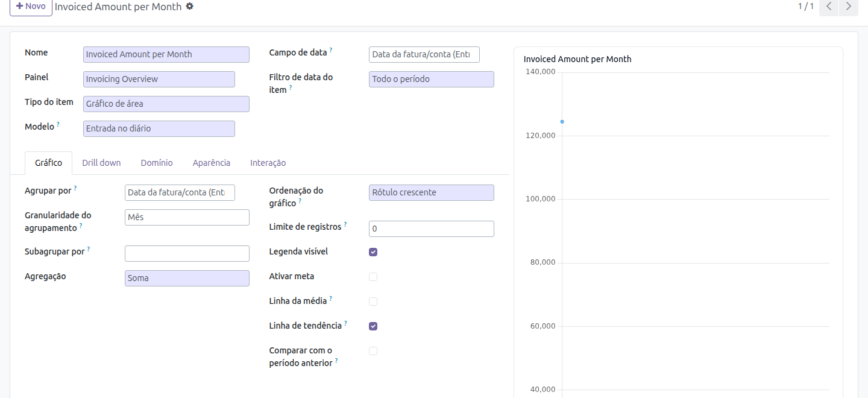Image resolution: width=868 pixels, height=398 pixels.
Task: Uncheck the Legenda visível checkbox
Action: 373,252
